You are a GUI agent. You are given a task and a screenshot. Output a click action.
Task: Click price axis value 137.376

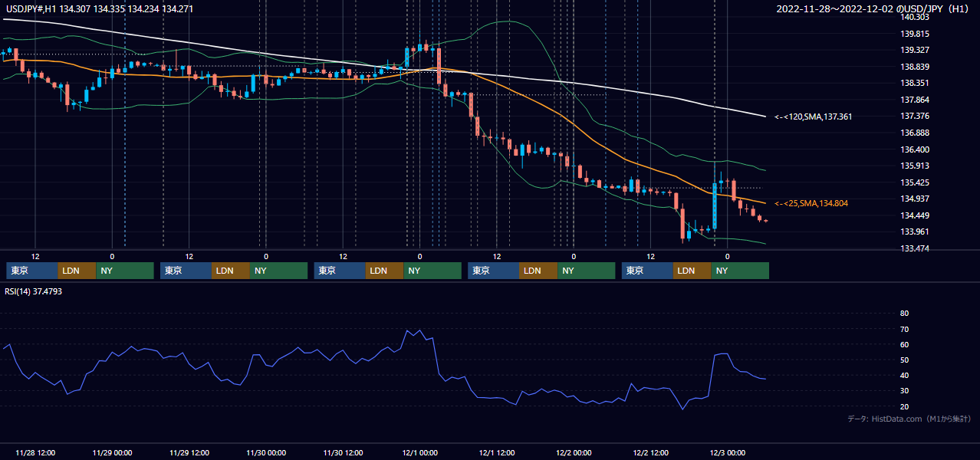(x=914, y=116)
